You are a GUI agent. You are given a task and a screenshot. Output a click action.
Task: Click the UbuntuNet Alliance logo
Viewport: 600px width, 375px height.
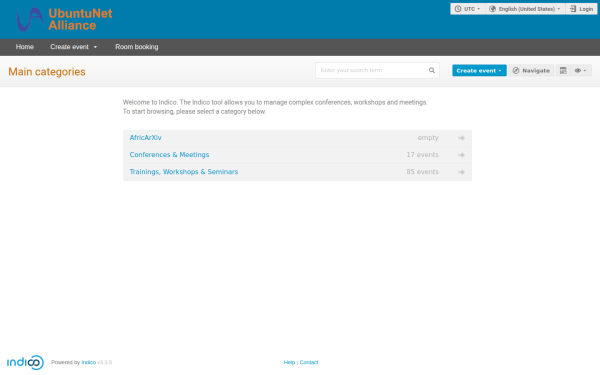[64, 20]
